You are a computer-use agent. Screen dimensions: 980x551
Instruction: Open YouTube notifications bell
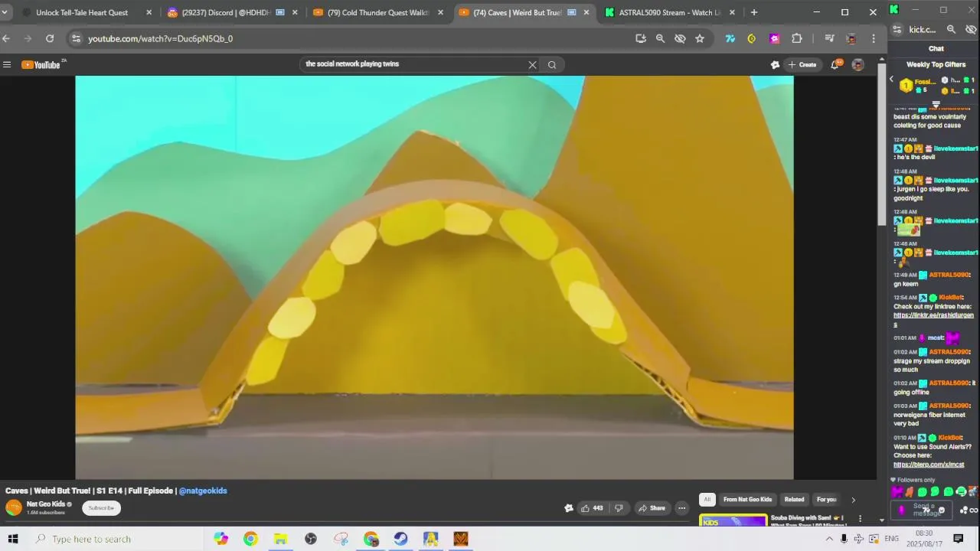click(x=835, y=64)
